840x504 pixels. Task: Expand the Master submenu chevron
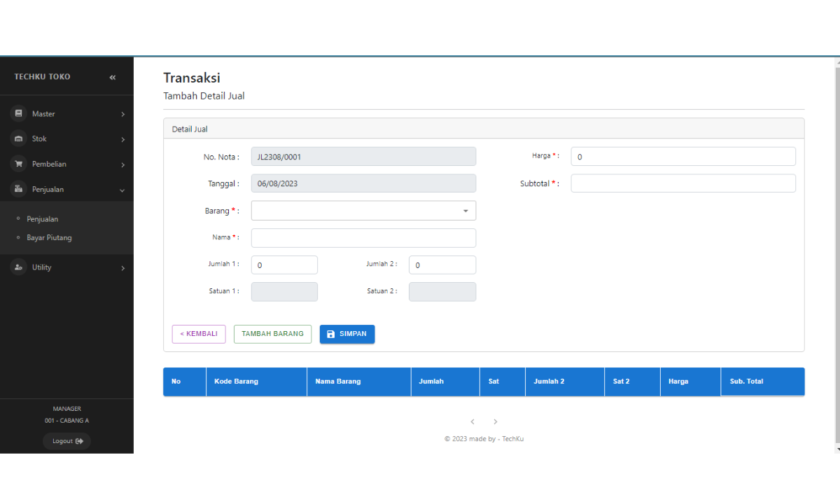click(x=122, y=114)
